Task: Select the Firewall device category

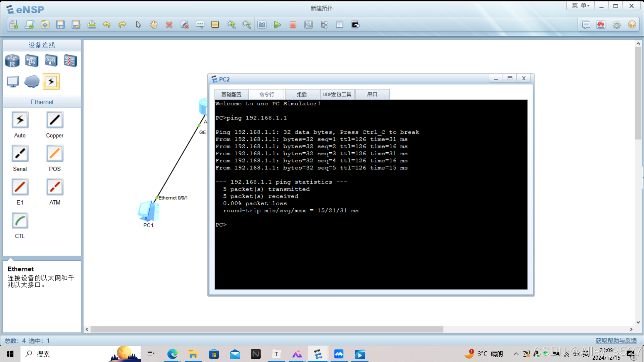Action: (x=70, y=61)
